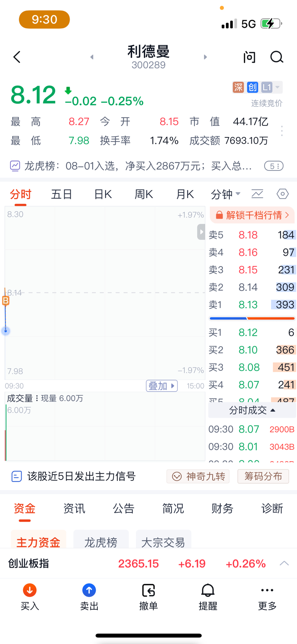This screenshot has height=644, width=297.
Task: Expand index bar with up chevron
Action: click(x=284, y=563)
